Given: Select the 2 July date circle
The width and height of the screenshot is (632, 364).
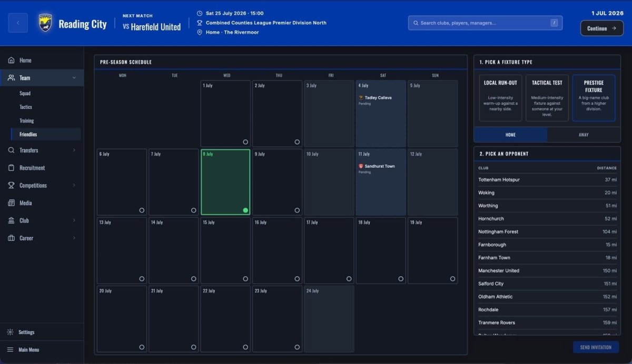Looking at the screenshot, I should (297, 142).
